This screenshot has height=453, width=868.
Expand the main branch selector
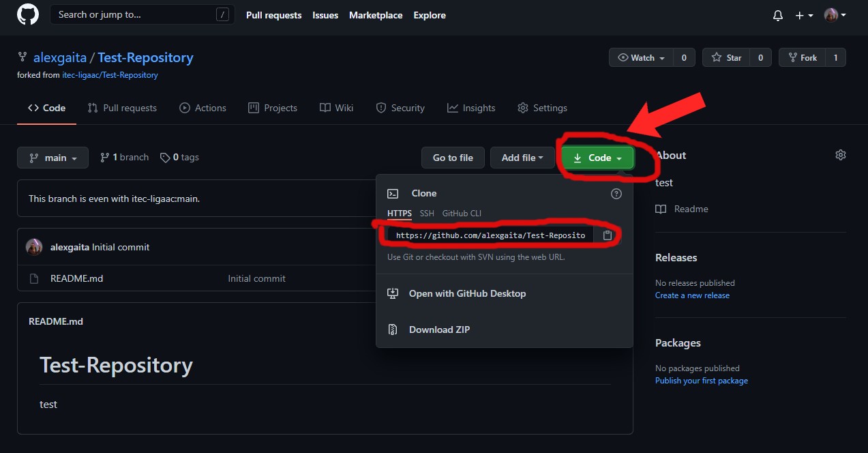53,158
